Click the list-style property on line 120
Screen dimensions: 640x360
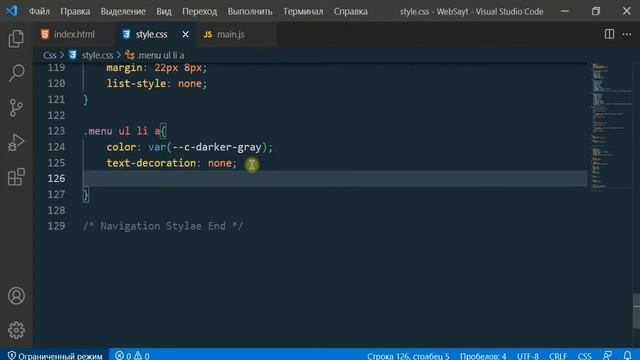click(x=136, y=83)
